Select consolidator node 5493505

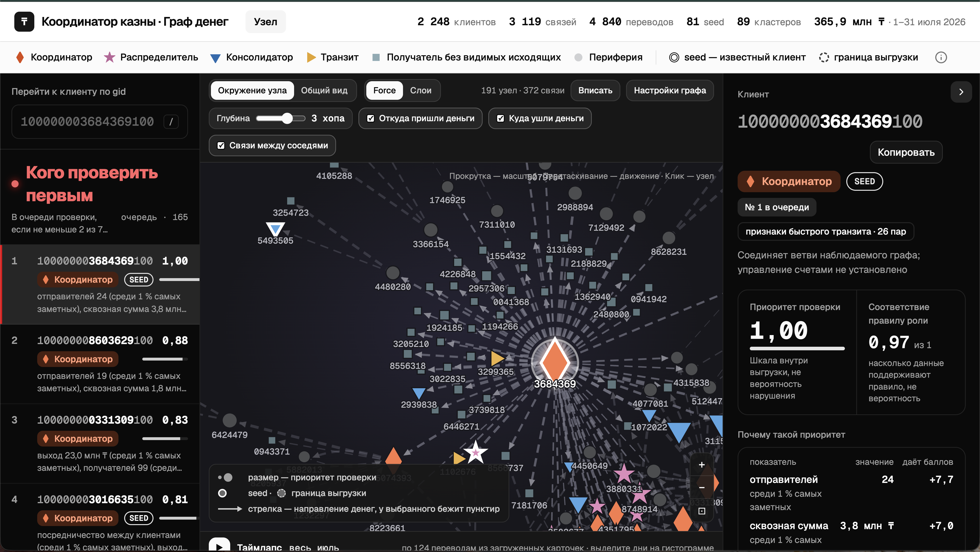click(275, 229)
